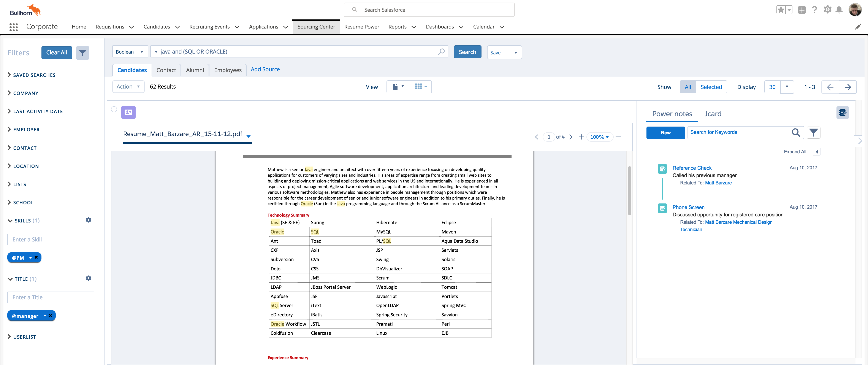This screenshot has width=868, height=365.
Task: Open the Power notes panel icon at top right
Action: 843,113
